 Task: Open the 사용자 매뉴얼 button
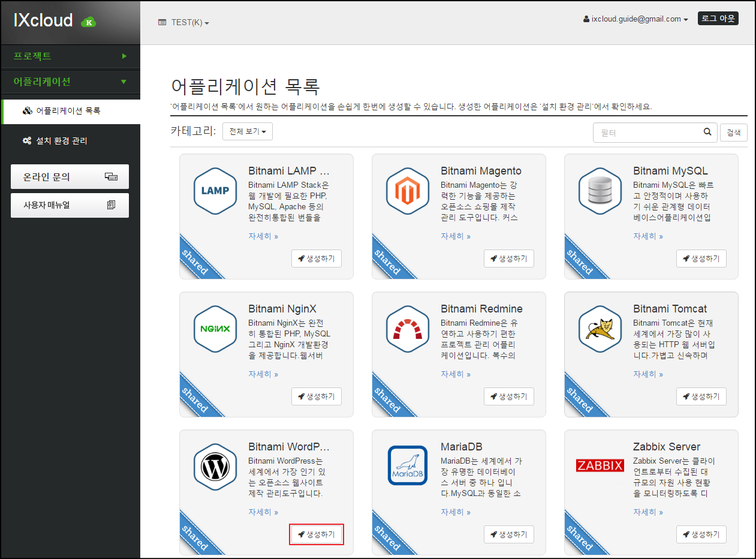tap(70, 205)
